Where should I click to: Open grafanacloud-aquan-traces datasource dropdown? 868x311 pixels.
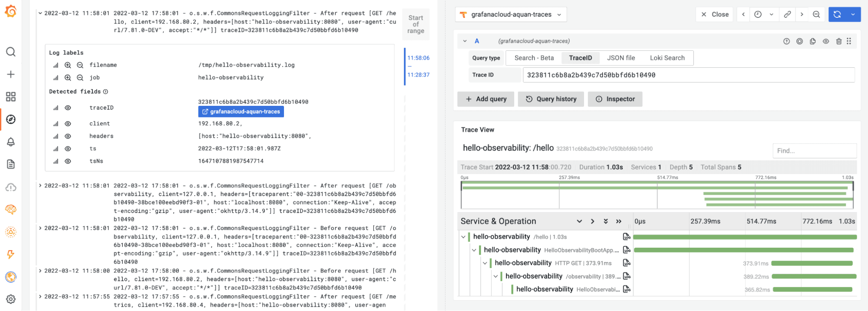click(511, 14)
